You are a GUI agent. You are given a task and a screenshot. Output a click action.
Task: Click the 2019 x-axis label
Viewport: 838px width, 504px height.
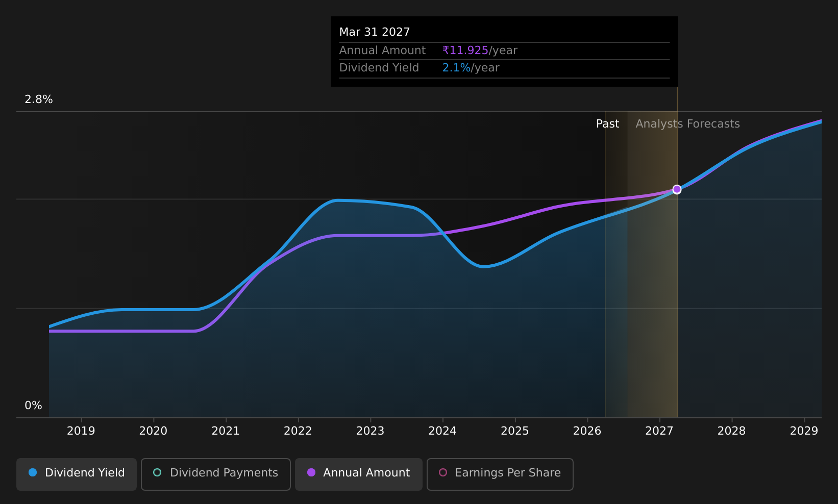(81, 431)
